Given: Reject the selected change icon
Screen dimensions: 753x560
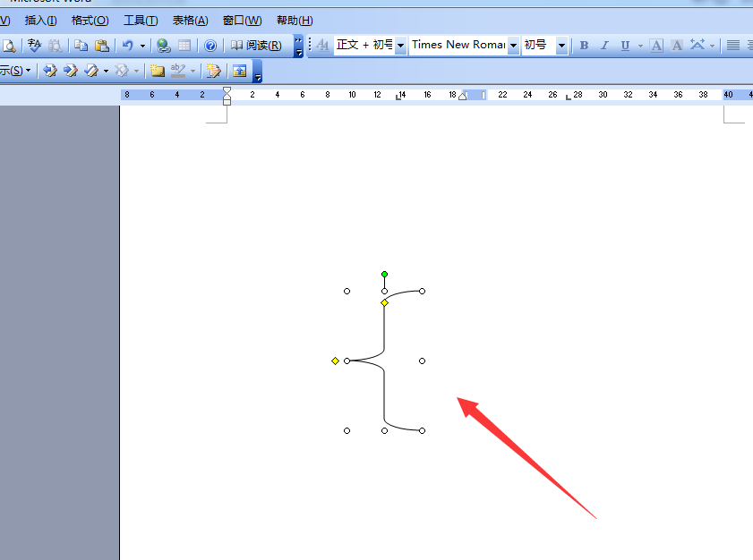Looking at the screenshot, I should pos(122,71).
